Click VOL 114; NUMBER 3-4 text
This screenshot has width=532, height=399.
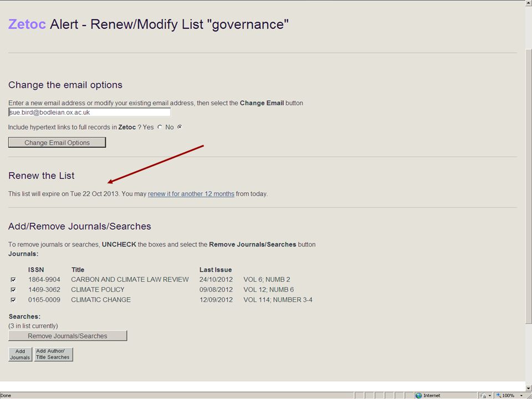[x=278, y=300]
